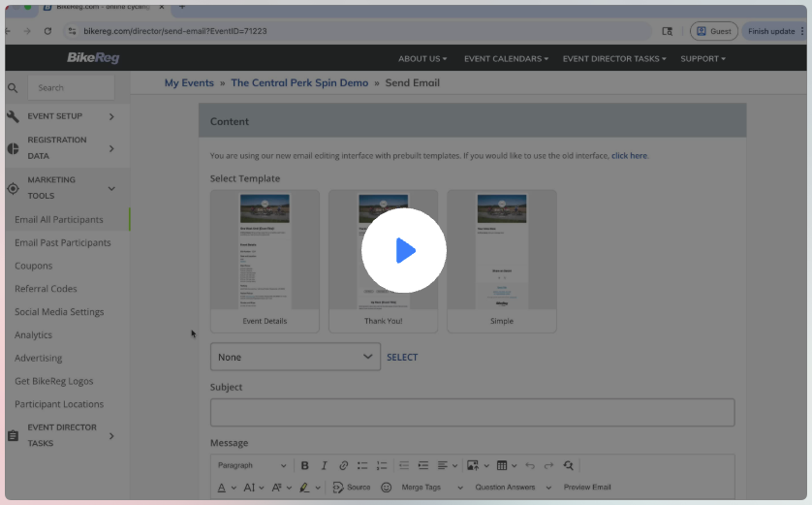Open the font family dropdown
Viewport: 812px width, 505px height.
282,488
